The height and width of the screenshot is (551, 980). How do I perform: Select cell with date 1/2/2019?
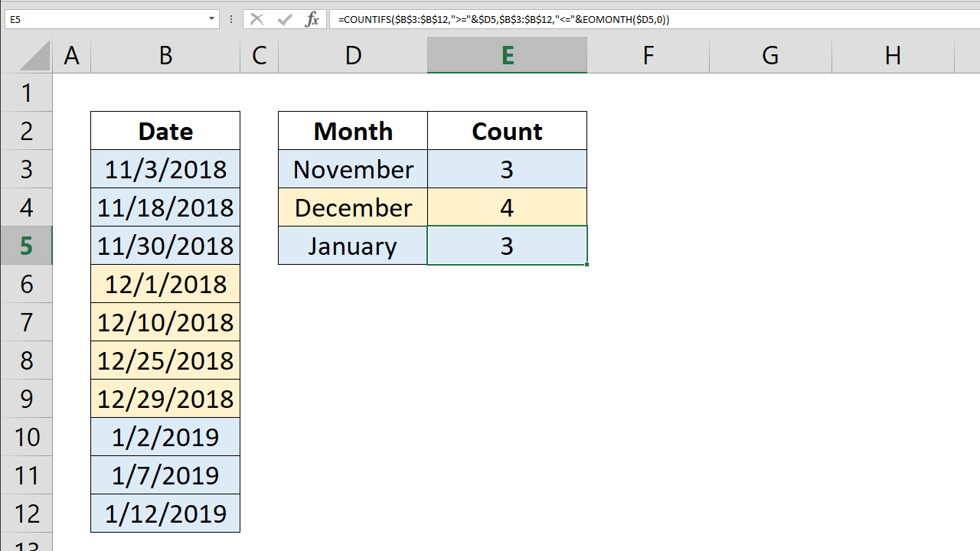165,437
